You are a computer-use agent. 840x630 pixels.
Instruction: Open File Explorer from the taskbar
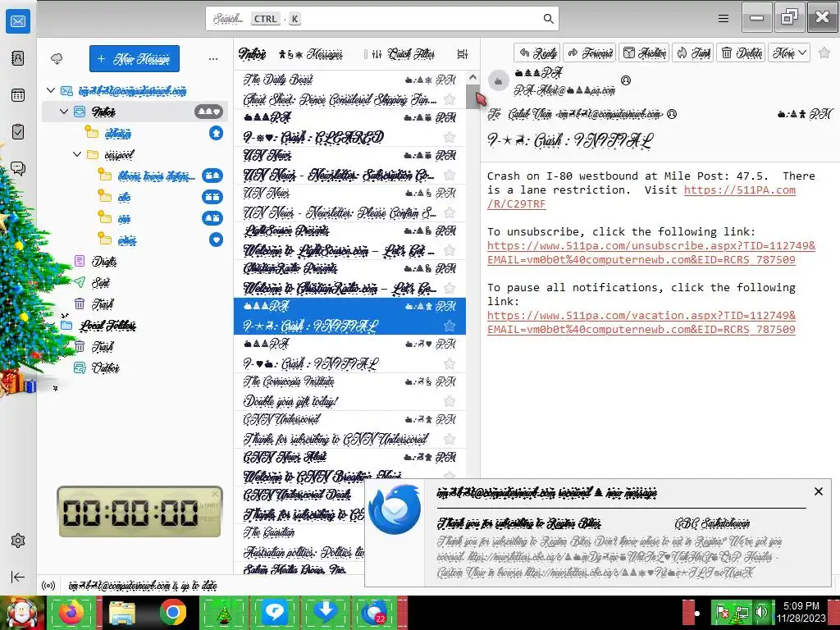122,612
